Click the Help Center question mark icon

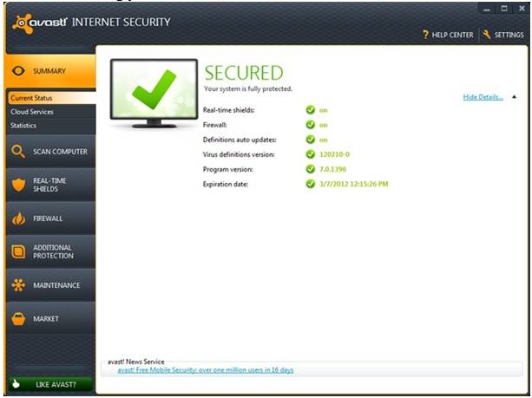[x=426, y=35]
